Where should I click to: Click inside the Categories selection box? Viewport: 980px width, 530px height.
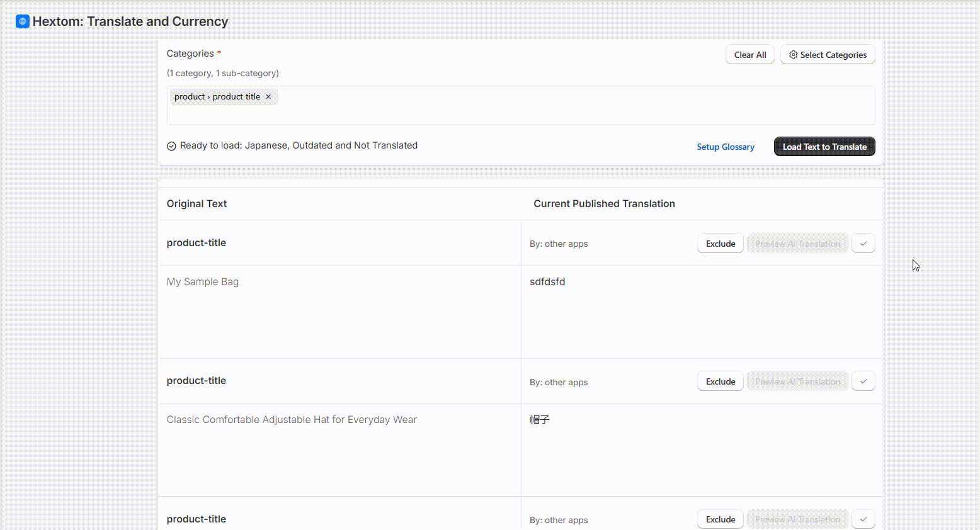[x=521, y=106]
